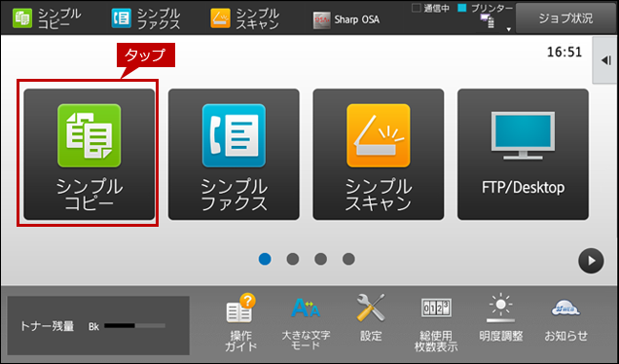Select the シンプルコピー shortcut in top bar
The image size is (619, 364).
(47, 18)
